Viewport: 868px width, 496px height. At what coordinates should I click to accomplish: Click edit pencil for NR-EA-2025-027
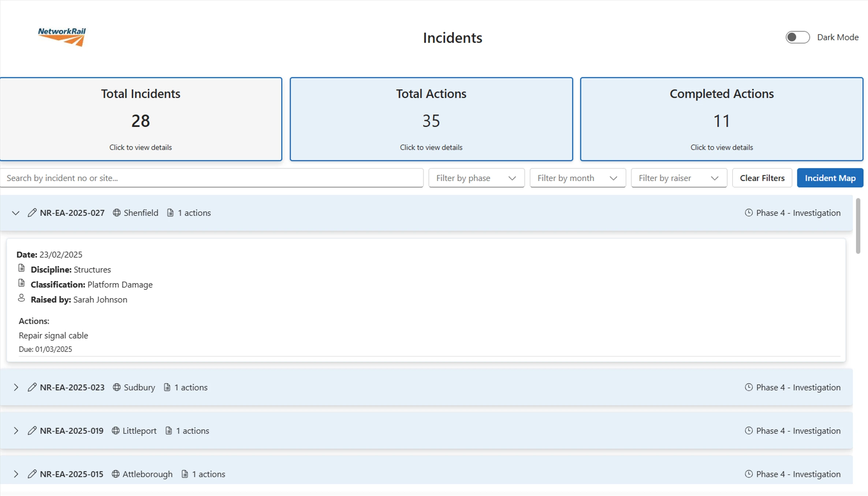(32, 213)
